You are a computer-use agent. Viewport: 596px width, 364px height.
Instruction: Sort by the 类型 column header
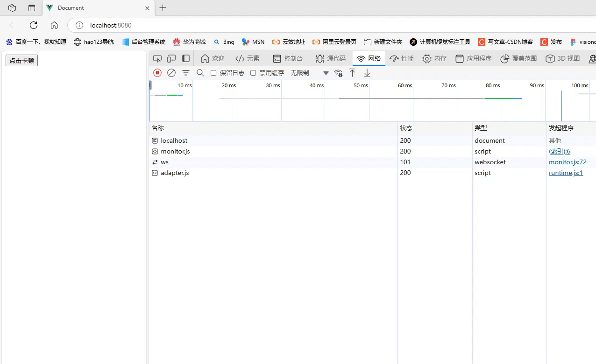click(x=509, y=128)
